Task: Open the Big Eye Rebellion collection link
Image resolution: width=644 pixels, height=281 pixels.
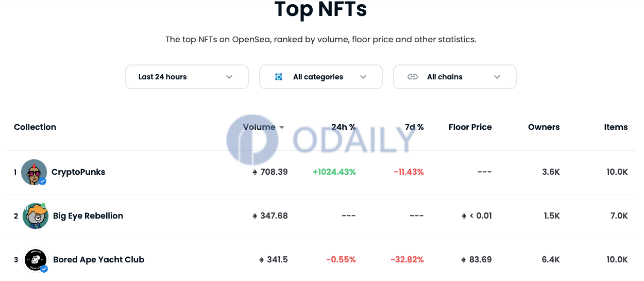Action: point(88,216)
